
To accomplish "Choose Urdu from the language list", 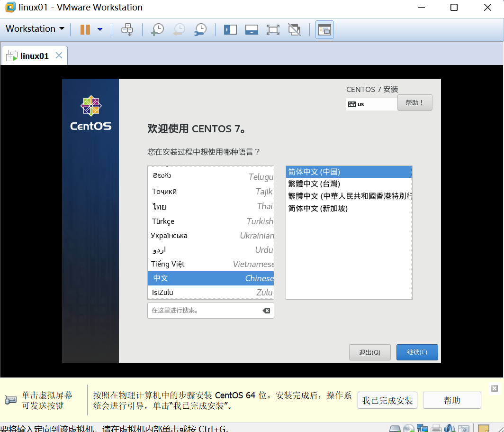I will 211,250.
